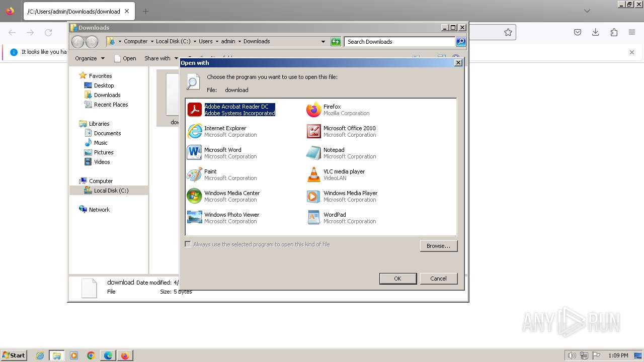
Task: Close the Open with dialog
Action: click(458, 63)
